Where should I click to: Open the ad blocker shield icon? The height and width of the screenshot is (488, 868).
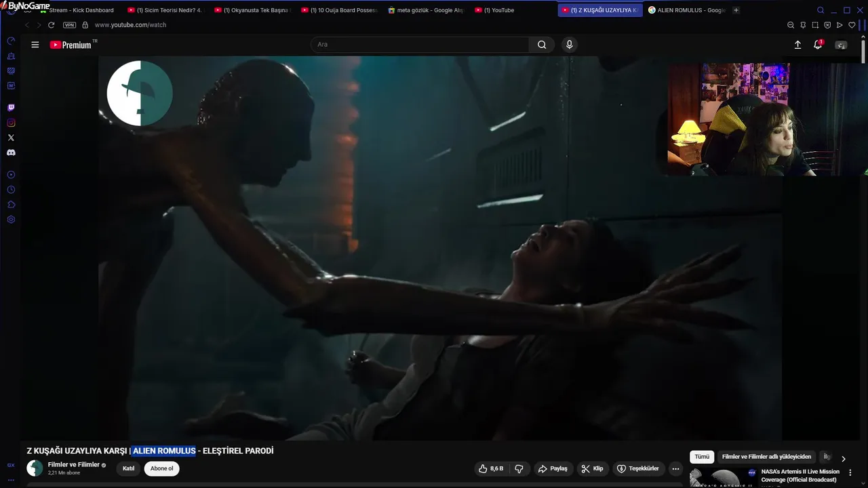coord(827,25)
